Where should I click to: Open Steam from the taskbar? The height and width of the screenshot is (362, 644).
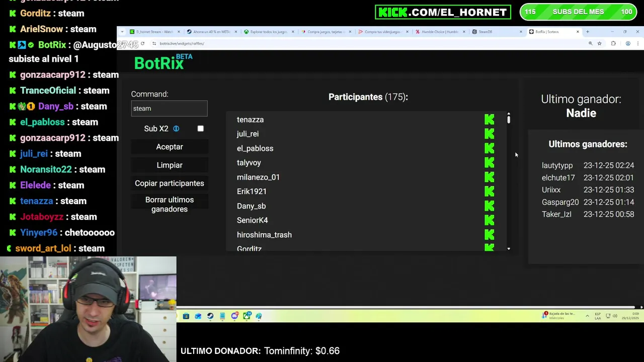coord(210,316)
